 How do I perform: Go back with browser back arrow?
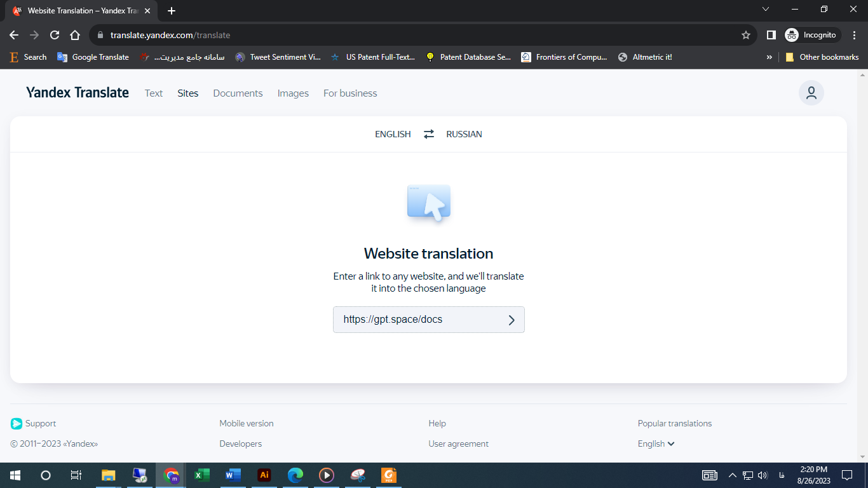tap(14, 35)
